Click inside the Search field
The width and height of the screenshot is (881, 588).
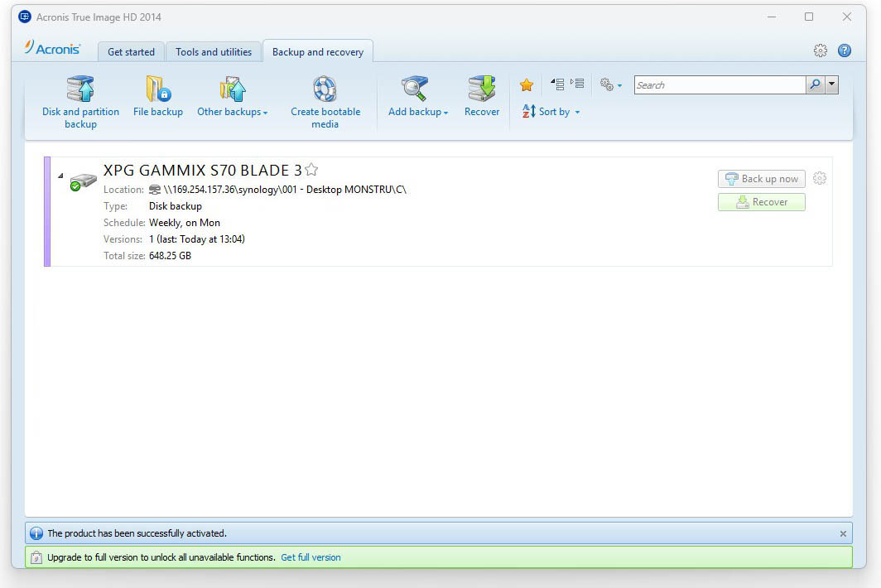coord(720,84)
